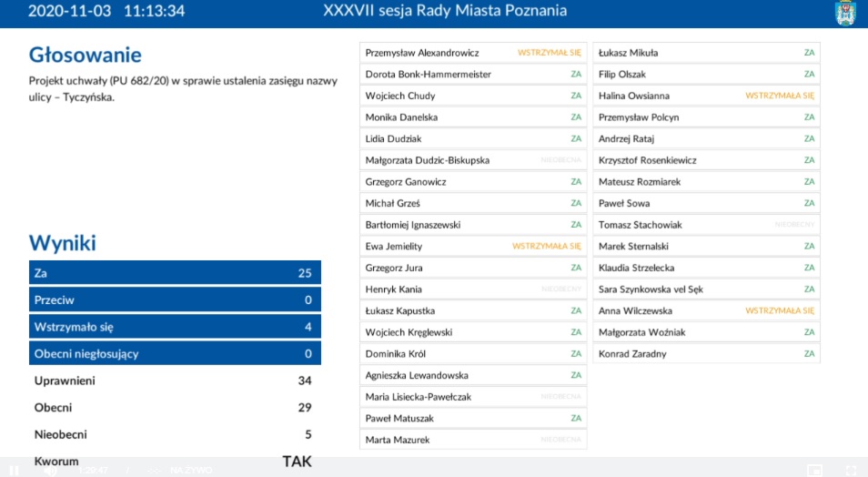Click the NA ŻYWO live indicator
868x477 pixels.
(191, 470)
